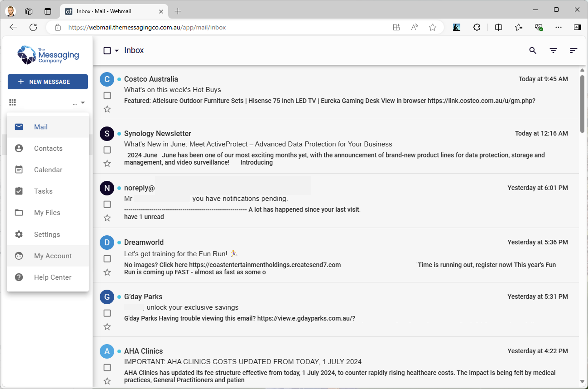Screen dimensions: 588x389
Task: Expand the dropdown beside the app grid
Action: (x=83, y=102)
